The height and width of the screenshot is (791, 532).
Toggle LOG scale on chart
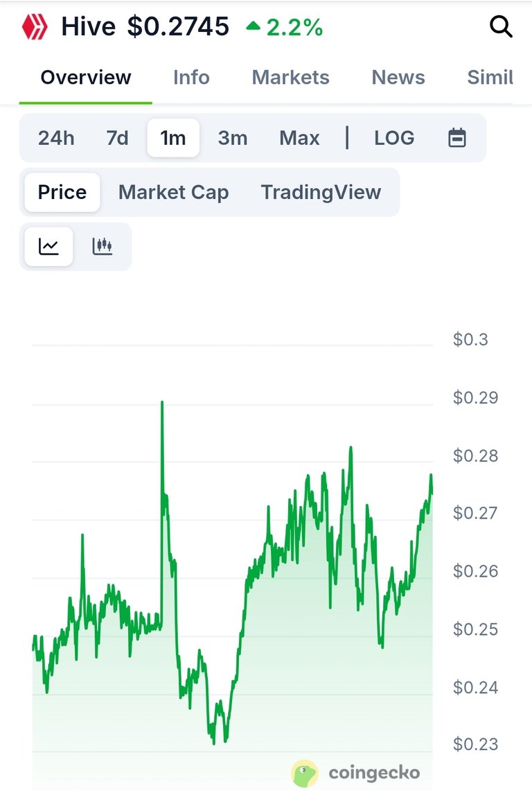point(394,138)
